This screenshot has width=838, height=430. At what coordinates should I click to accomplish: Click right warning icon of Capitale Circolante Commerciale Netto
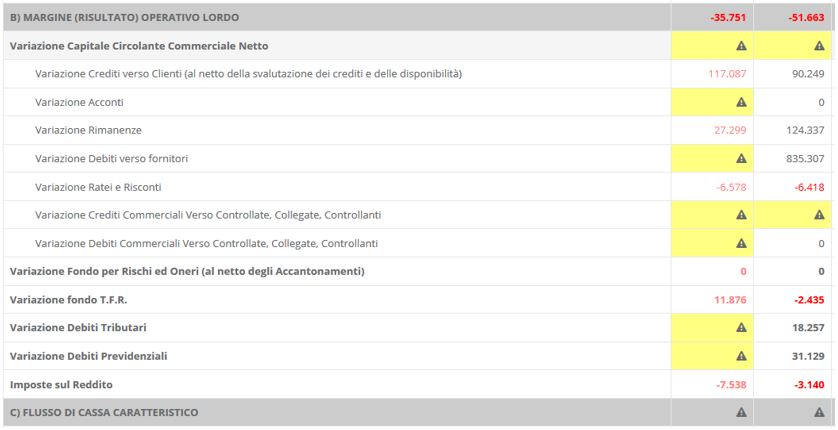pos(819,46)
